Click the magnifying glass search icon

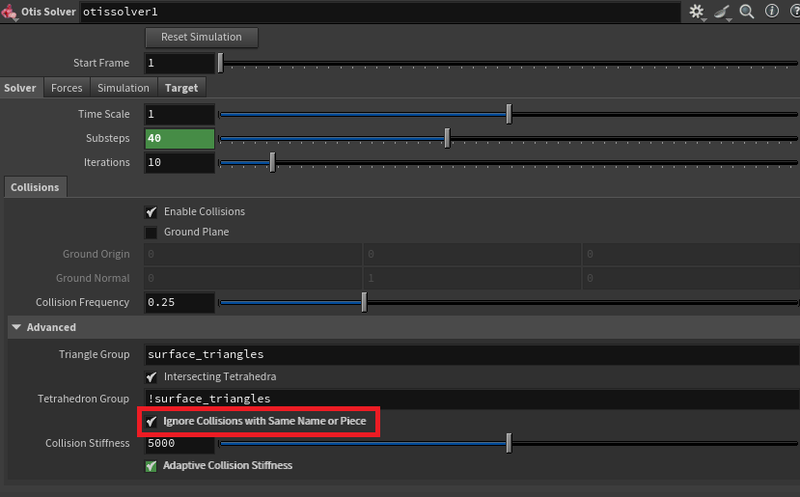point(746,12)
